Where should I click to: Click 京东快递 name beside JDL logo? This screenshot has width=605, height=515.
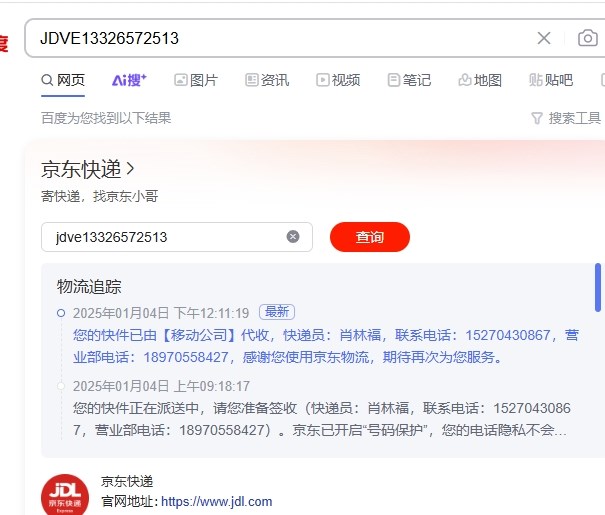click(127, 481)
